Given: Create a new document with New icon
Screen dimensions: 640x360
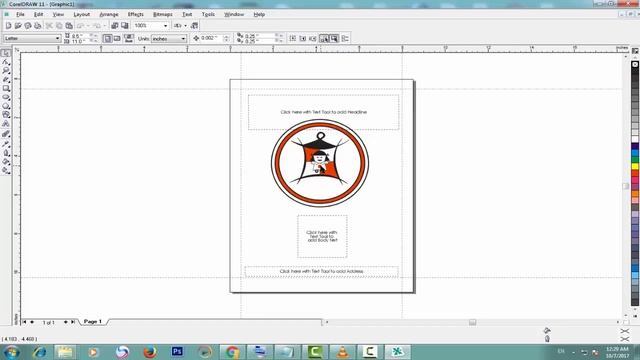Looking at the screenshot, I should 8,25.
